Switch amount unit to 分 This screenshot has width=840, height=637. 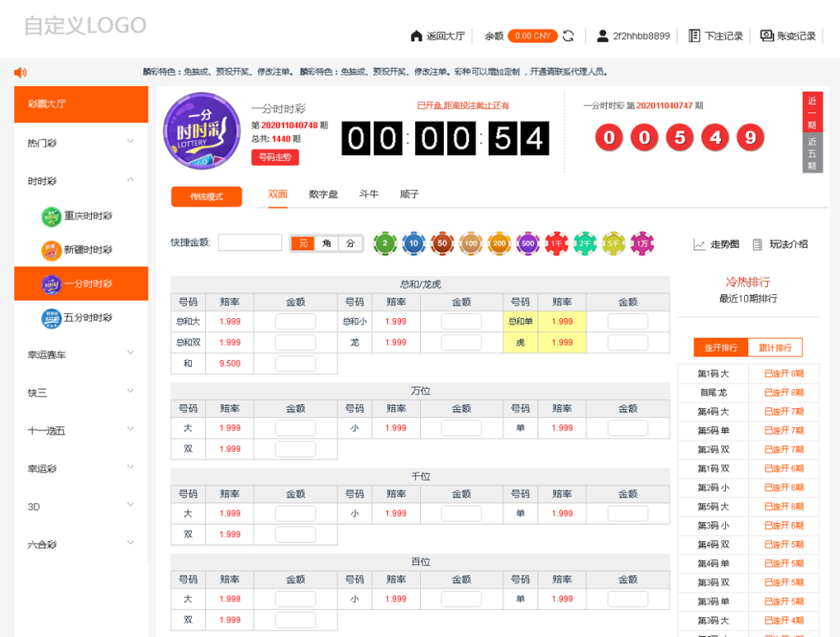[x=351, y=243]
